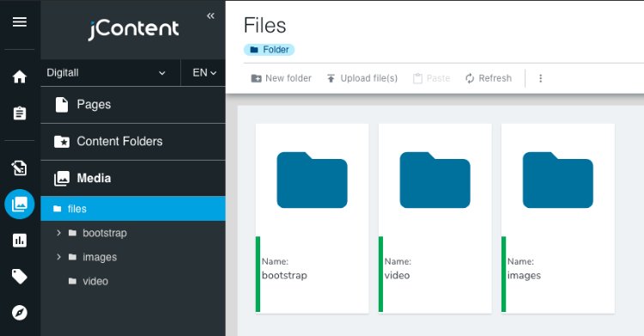Viewport: 644px width, 336px height.
Task: Open the Content Folders section
Action: point(133,142)
